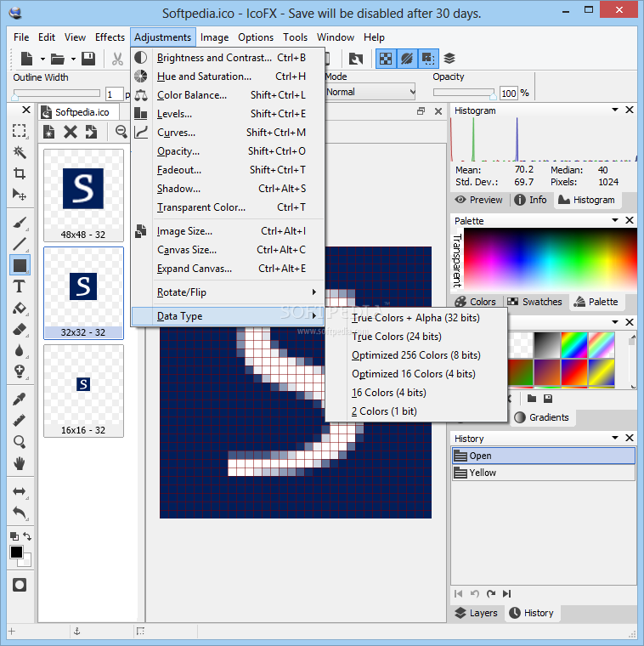Screen dimensions: 644x646
Task: Click the cut scissors icon
Action: [x=117, y=59]
